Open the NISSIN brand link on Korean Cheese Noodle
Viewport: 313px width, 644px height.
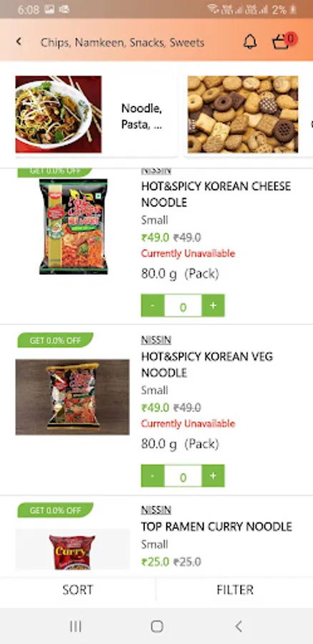click(156, 170)
